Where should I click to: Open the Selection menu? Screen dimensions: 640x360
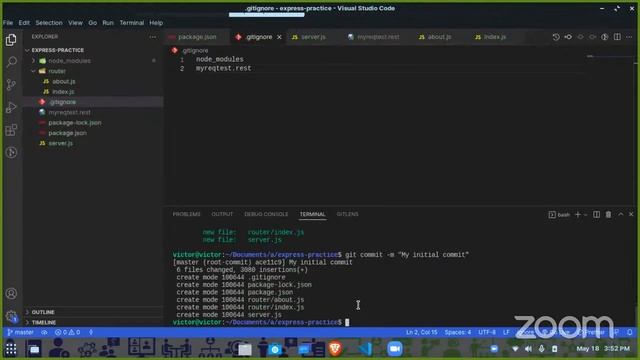tap(49, 23)
